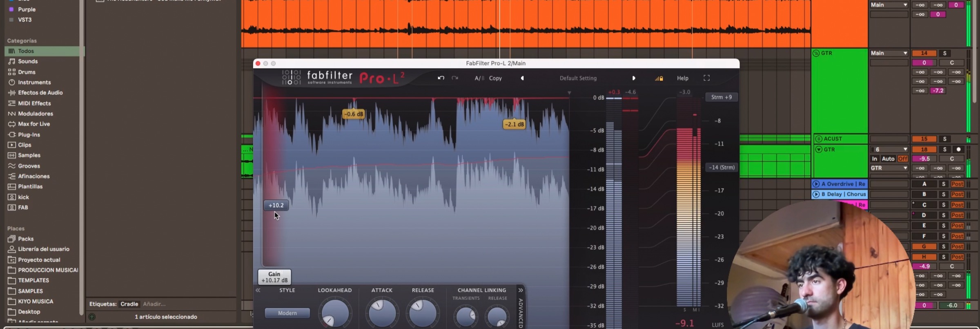Collapse the advanced settings with the left chevrons
This screenshot has width=980, height=329.
258,290
